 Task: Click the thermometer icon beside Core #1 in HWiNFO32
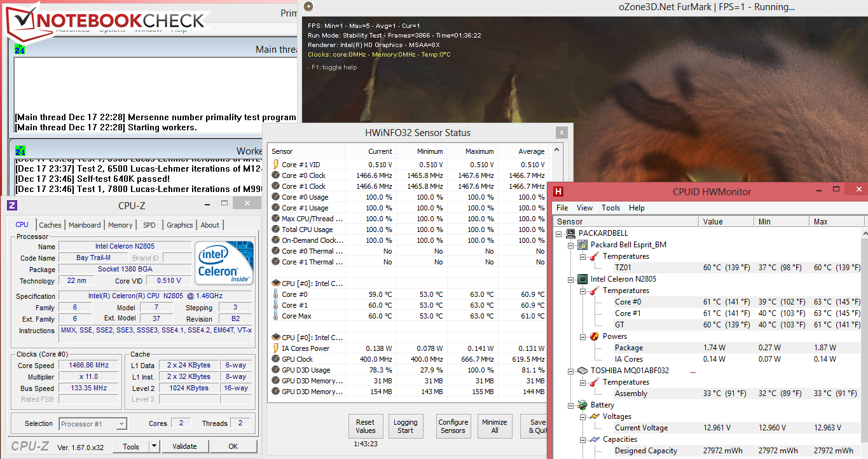(x=275, y=305)
